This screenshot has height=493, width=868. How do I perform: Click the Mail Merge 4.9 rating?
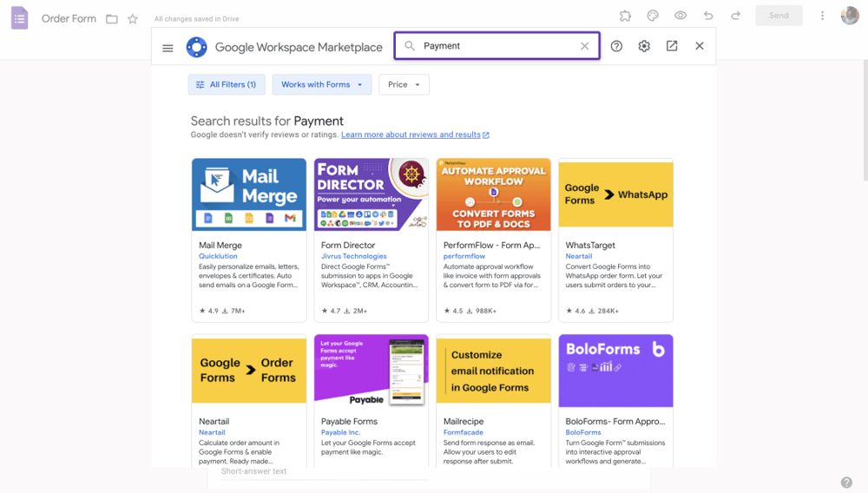coord(208,311)
